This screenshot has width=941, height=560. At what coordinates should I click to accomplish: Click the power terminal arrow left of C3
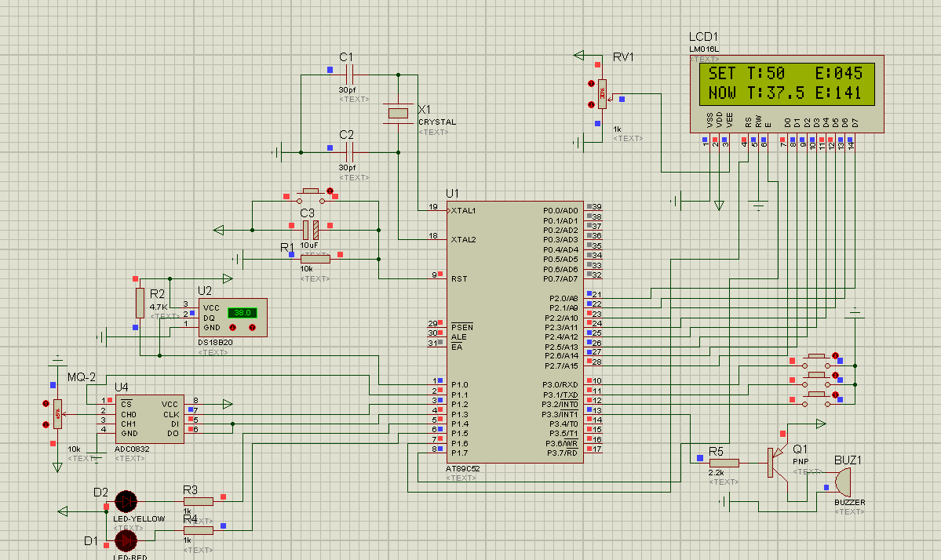tap(219, 230)
